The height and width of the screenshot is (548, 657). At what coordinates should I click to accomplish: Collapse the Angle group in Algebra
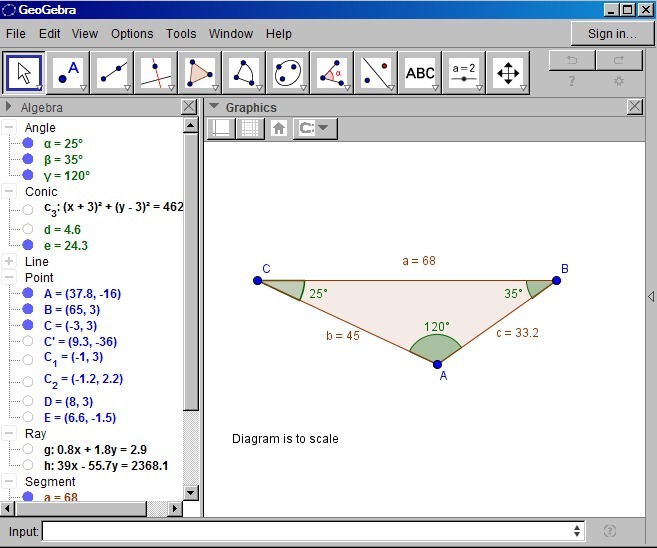pyautogui.click(x=9, y=127)
